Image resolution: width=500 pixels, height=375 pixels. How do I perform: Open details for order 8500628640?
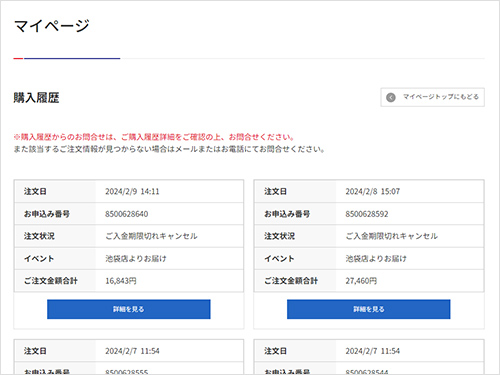(x=129, y=309)
